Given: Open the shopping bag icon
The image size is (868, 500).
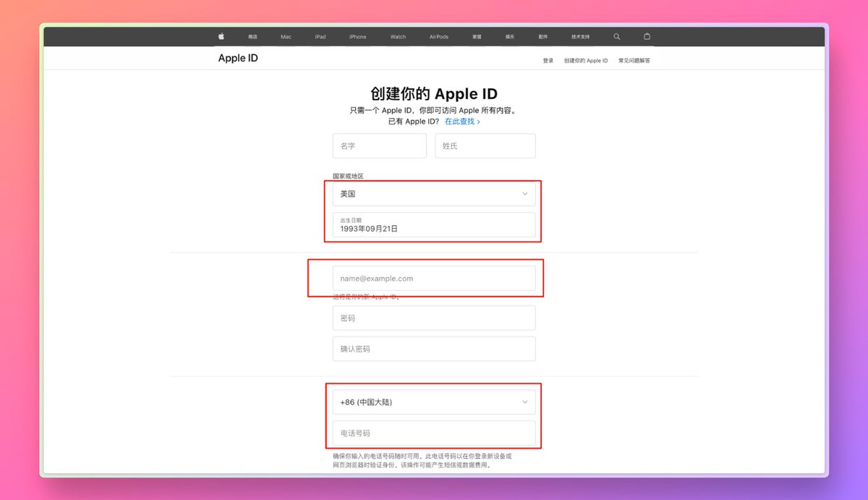Looking at the screenshot, I should click(x=647, y=36).
